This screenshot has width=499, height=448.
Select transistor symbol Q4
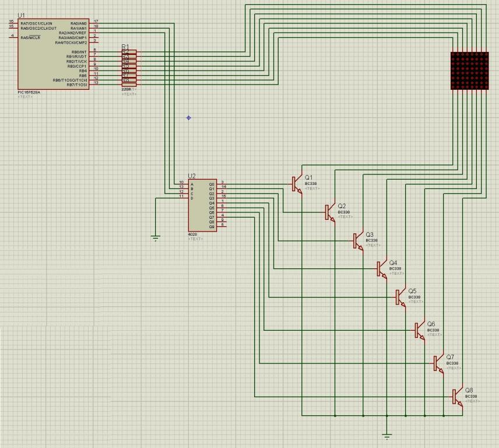(x=382, y=269)
